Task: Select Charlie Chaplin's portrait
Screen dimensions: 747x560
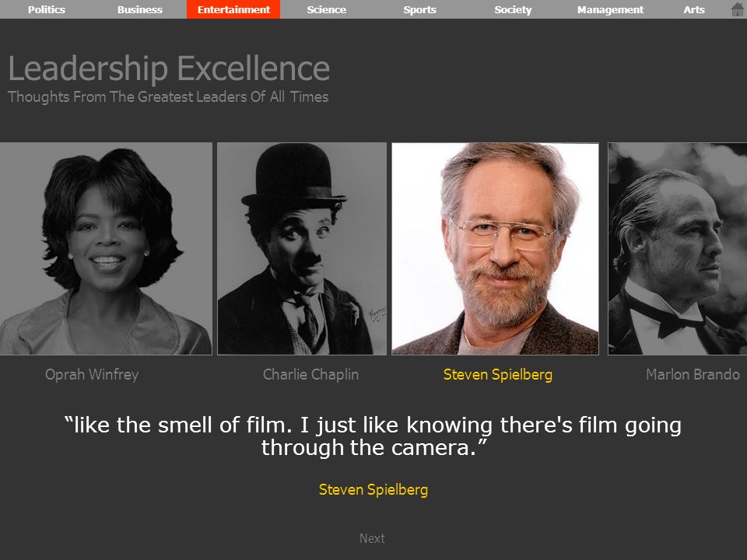Action: (x=302, y=249)
